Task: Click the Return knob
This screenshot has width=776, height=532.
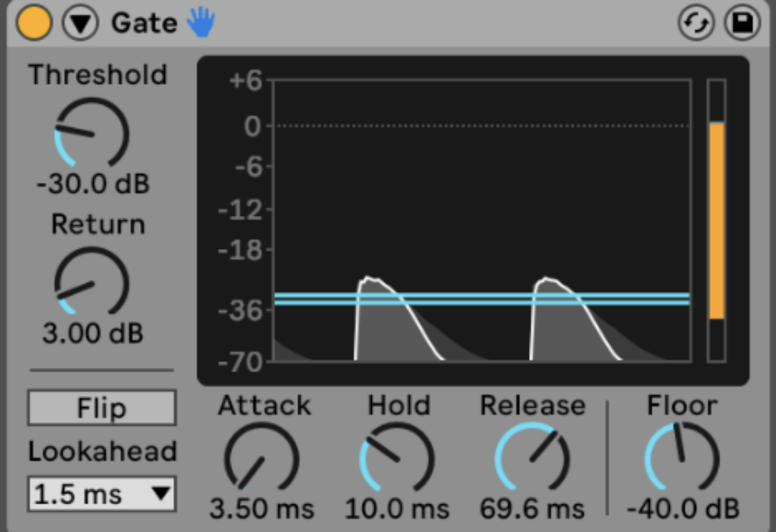Action: point(92,284)
